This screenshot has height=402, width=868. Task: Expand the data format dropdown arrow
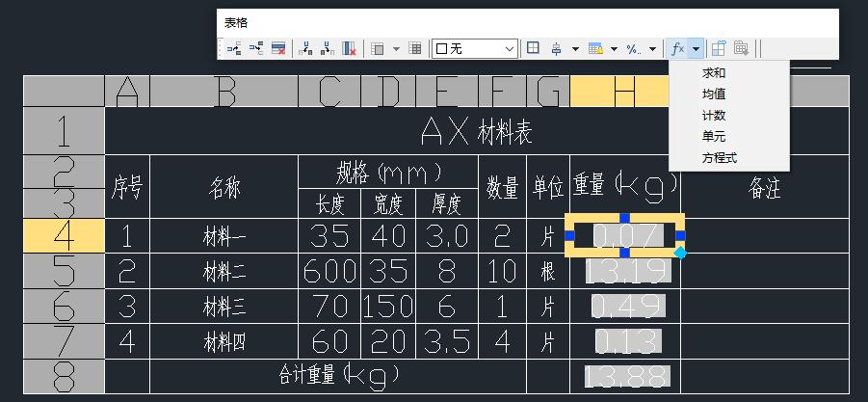point(652,49)
